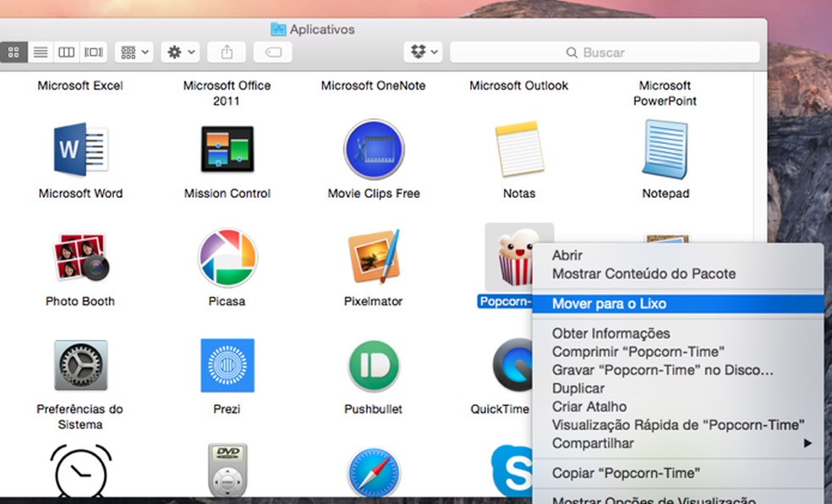Expand the Compartilhar submenu
The height and width of the screenshot is (504, 832).
coord(678,443)
